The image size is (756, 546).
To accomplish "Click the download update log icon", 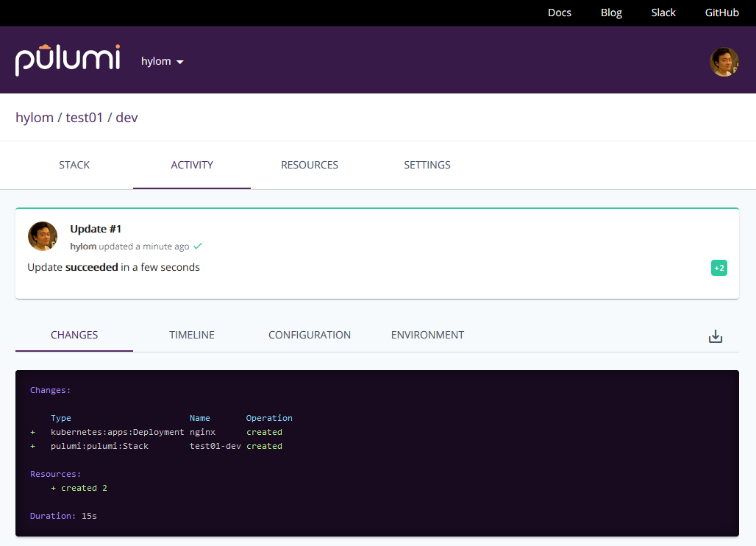I will pos(716,336).
